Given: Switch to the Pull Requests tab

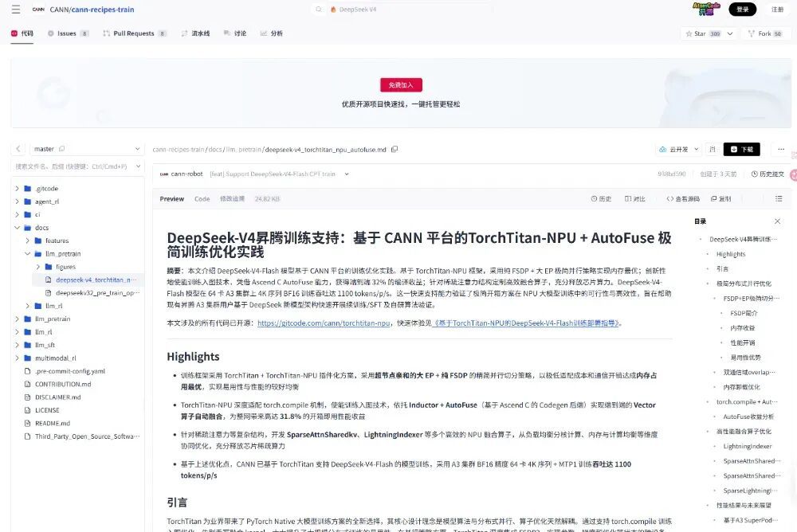Looking at the screenshot, I should pos(135,33).
